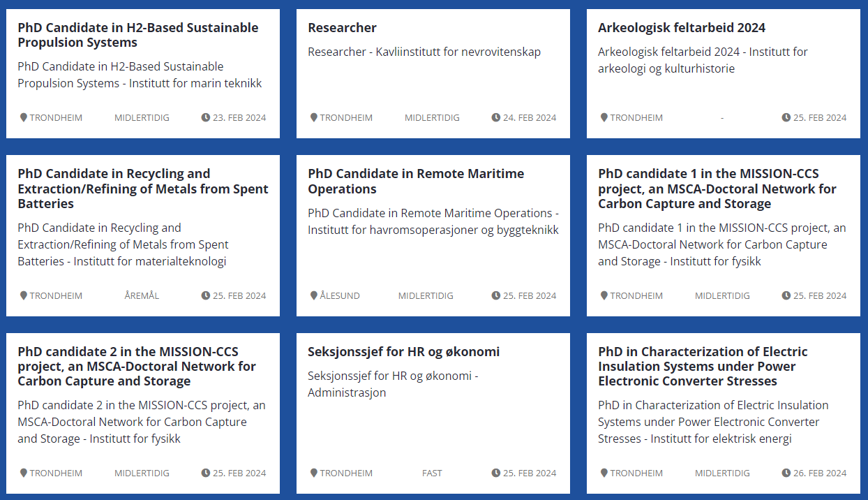This screenshot has width=868, height=500.
Task: Open PhD Candidate in Remote Maritime Operations title
Action: [415, 181]
